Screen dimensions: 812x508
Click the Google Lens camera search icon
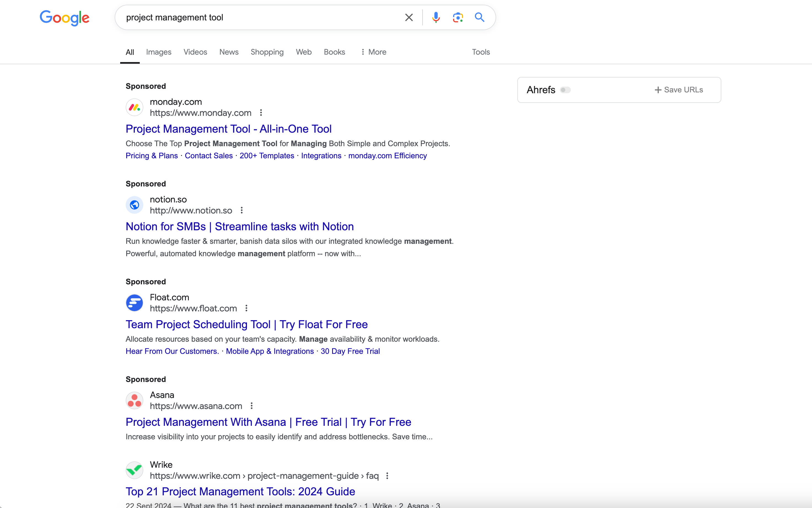(x=458, y=18)
